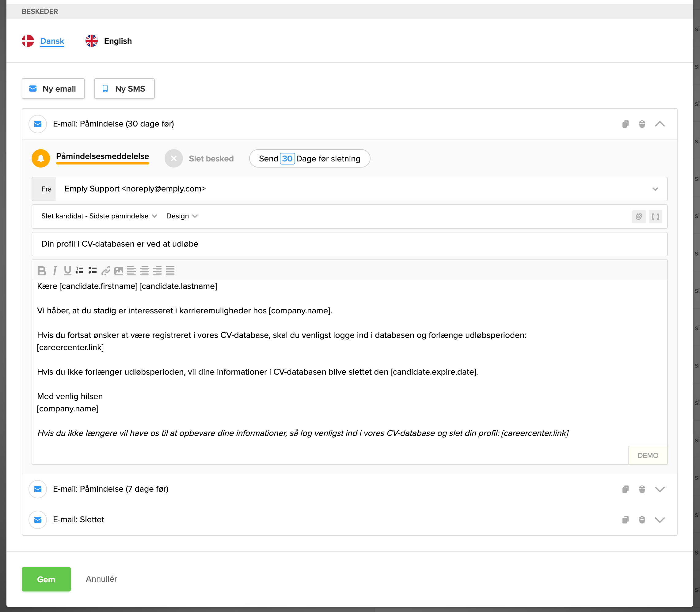The image size is (700, 612).
Task: Center align the email text
Action: click(x=145, y=270)
